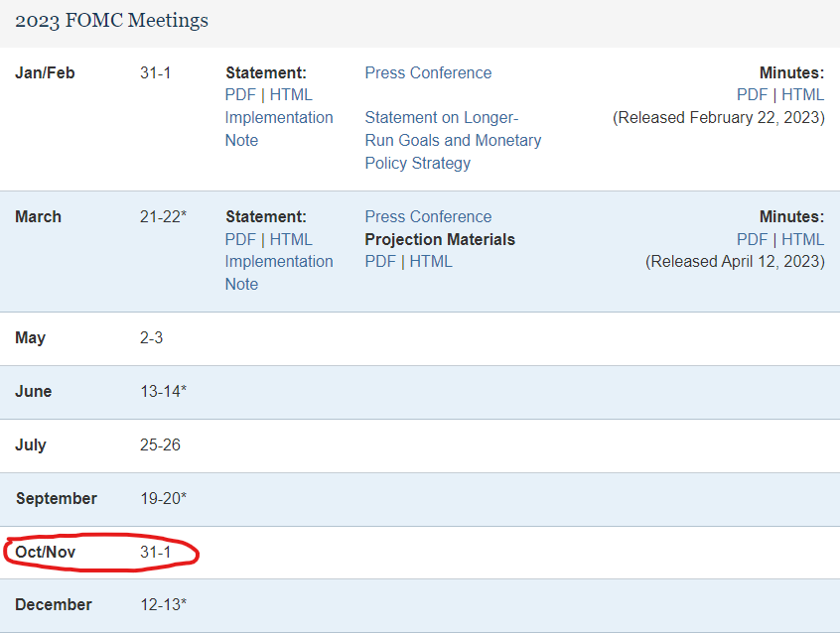
Task: Click the July date 25-26
Action: (160, 445)
